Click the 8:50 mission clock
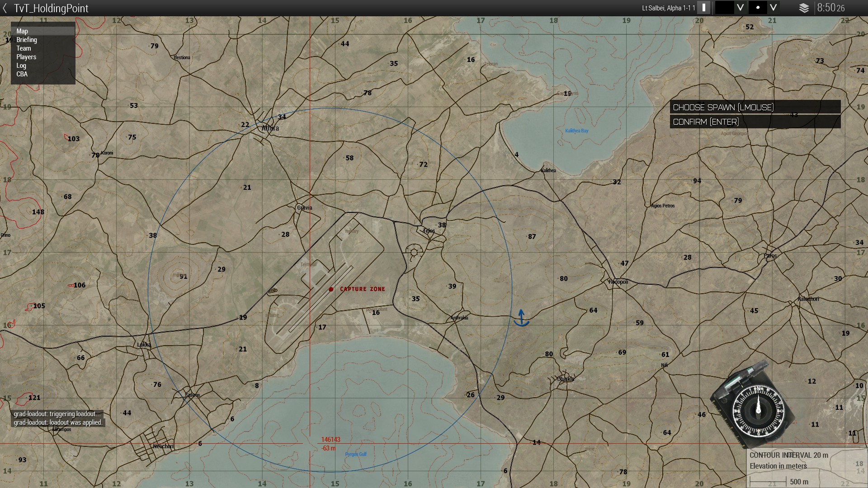Viewport: 868px width, 488px height. (830, 8)
